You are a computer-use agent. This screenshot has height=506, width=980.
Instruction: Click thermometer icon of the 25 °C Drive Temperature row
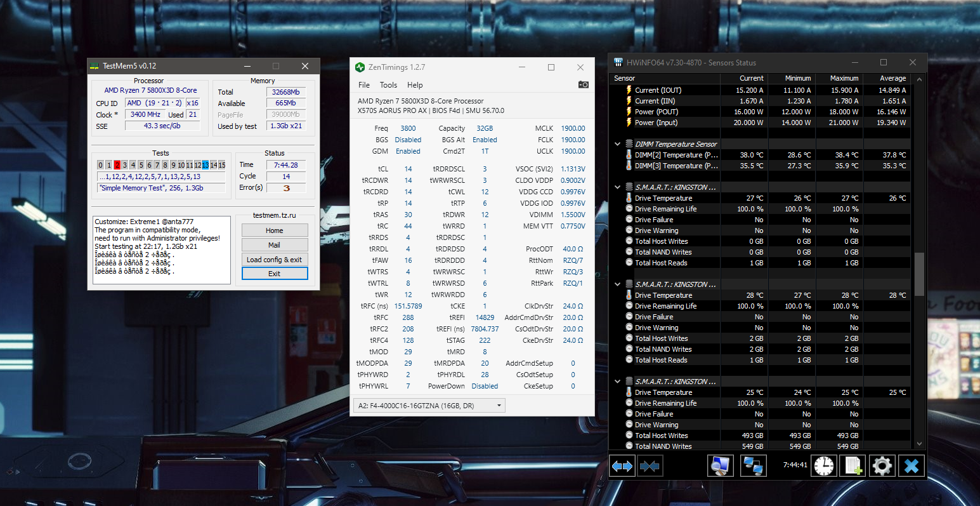click(x=629, y=392)
